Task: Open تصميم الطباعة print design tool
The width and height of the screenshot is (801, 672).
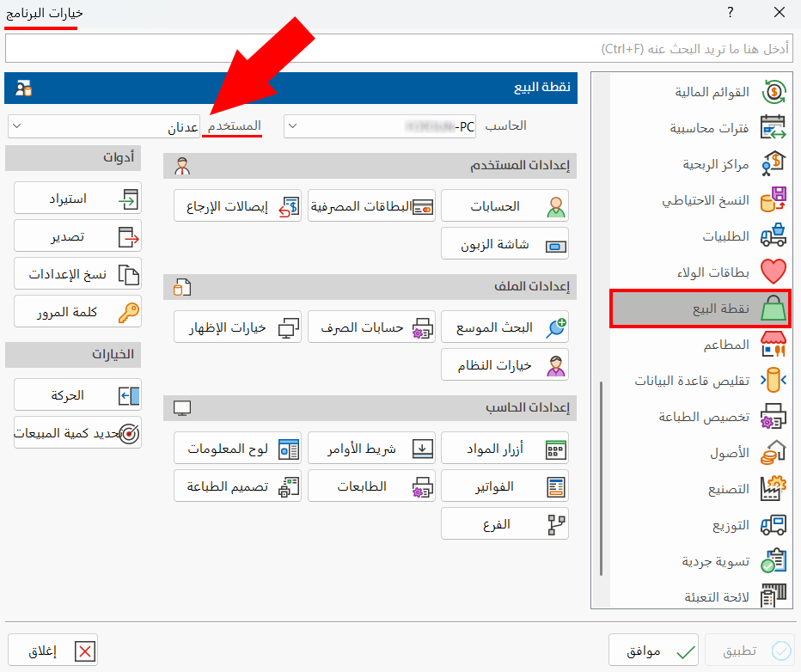Action: [x=237, y=486]
